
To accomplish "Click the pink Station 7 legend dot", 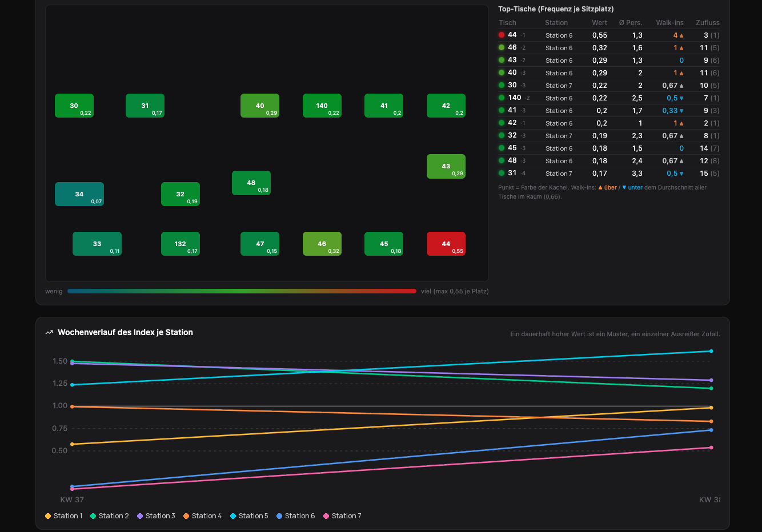I will 326,516.
